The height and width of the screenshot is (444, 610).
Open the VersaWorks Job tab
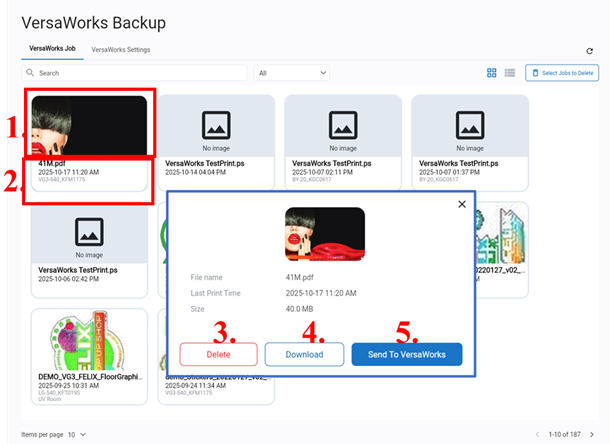(52, 49)
